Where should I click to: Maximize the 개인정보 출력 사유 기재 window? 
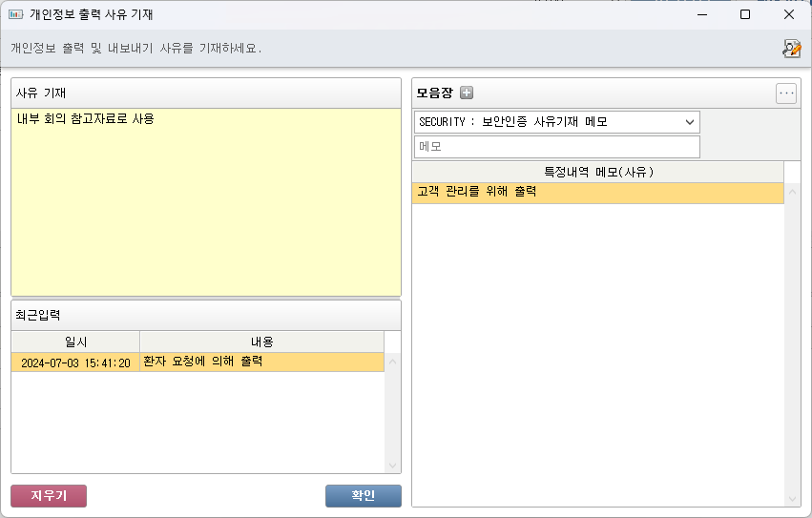[745, 14]
